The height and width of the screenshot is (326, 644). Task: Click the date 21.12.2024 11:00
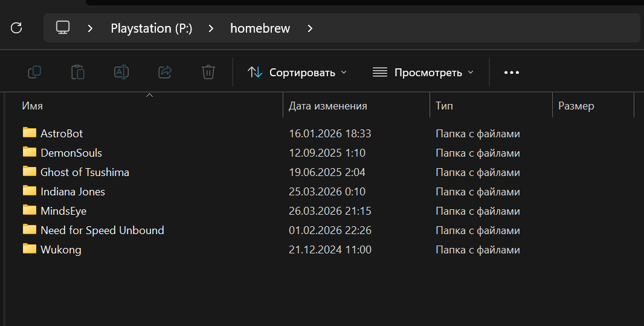[x=330, y=249]
